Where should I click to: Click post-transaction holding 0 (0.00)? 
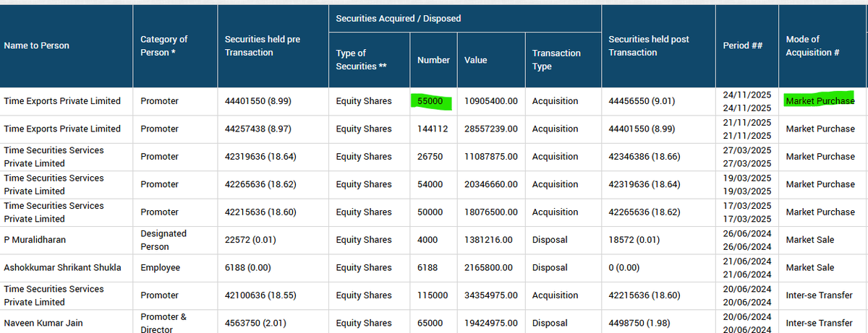coord(624,267)
